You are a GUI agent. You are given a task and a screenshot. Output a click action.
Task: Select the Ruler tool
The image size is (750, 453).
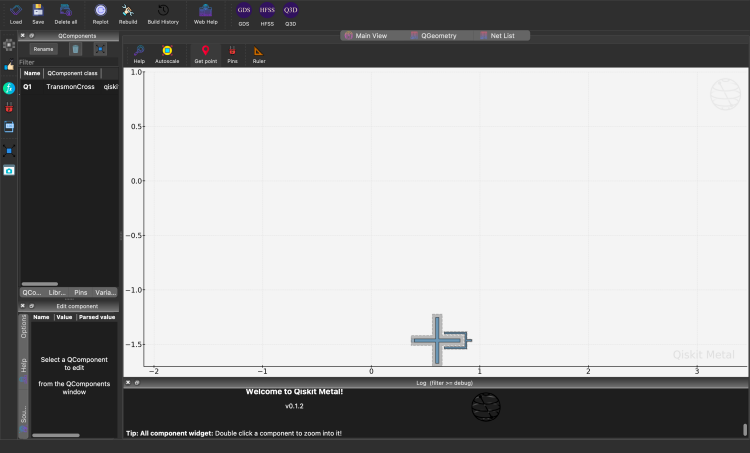tap(259, 54)
